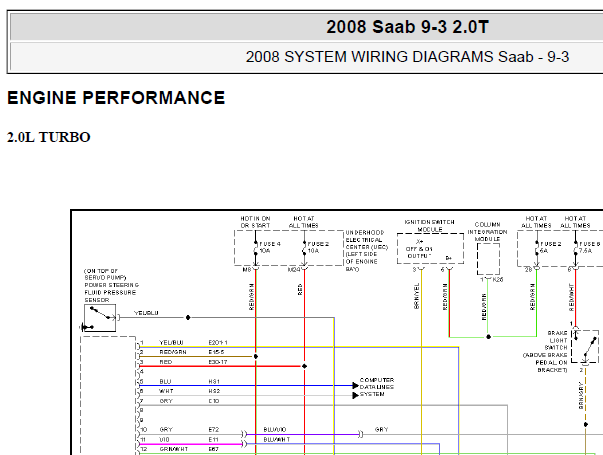Click the vertical 'RED/WHT' wire label
The image size is (603, 455).
click(x=571, y=297)
